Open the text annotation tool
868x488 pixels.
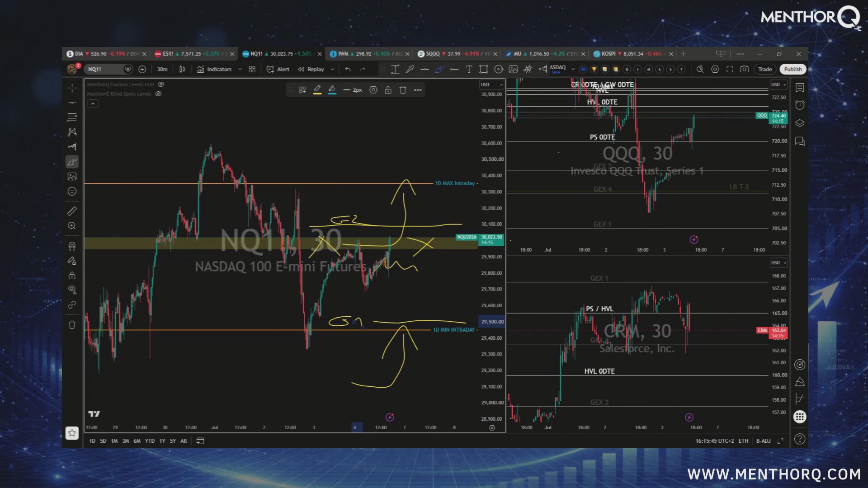[469, 69]
